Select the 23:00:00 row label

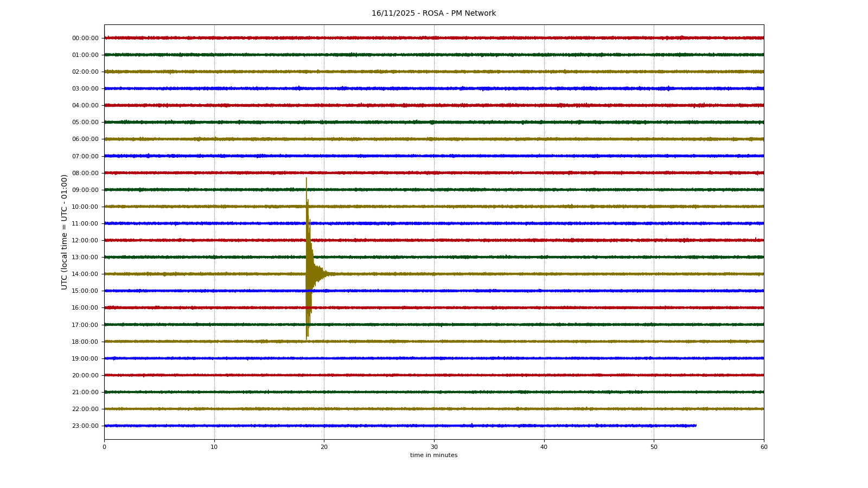(x=85, y=426)
